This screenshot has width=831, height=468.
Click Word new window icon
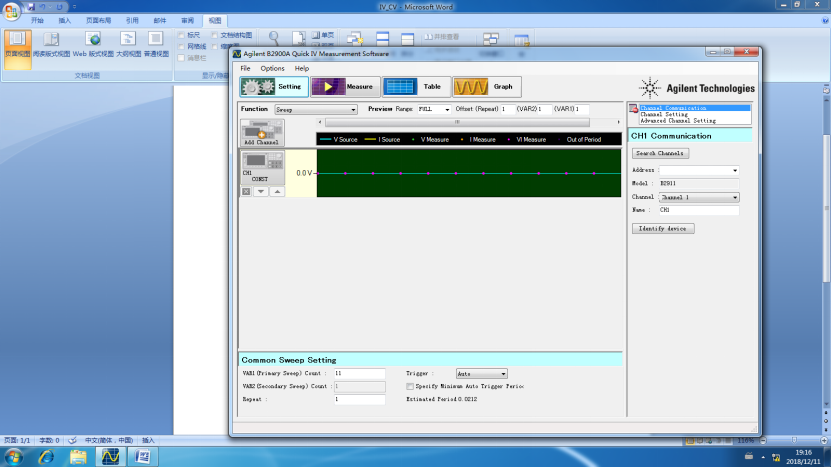tap(354, 38)
